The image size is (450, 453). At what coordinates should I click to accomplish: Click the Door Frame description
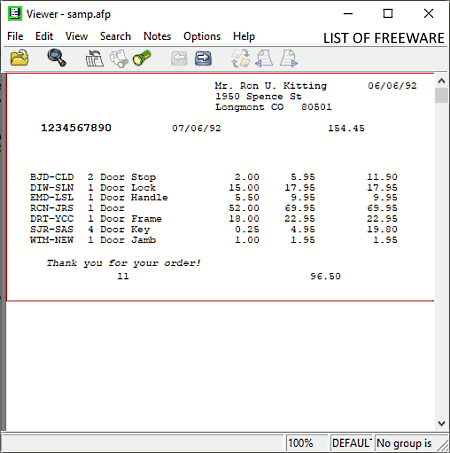pos(131,219)
